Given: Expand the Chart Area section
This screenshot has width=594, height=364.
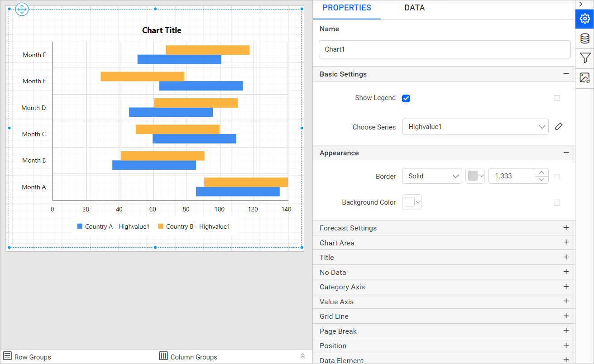Looking at the screenshot, I should (444, 243).
